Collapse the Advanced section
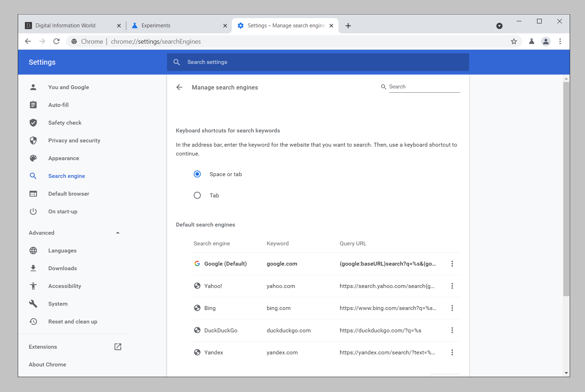Viewport: 585px width, 392px height. point(74,233)
